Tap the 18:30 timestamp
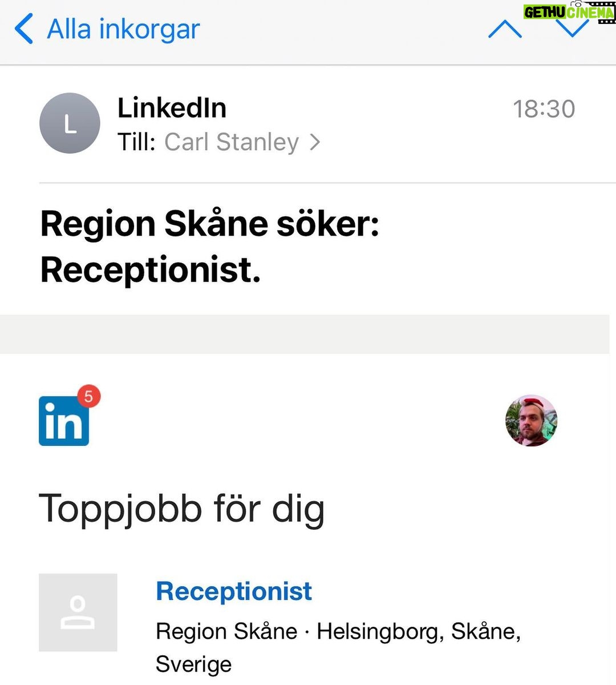 (x=544, y=109)
